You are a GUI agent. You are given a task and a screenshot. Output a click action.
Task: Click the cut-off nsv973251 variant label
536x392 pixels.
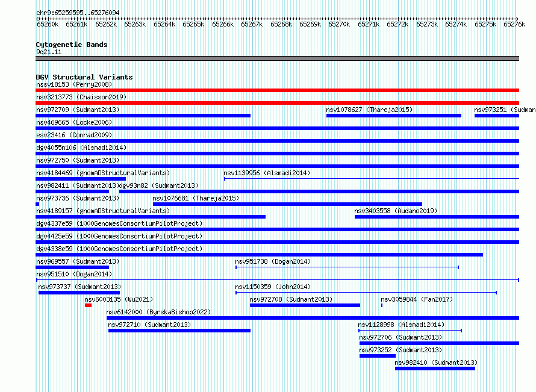click(x=505, y=110)
